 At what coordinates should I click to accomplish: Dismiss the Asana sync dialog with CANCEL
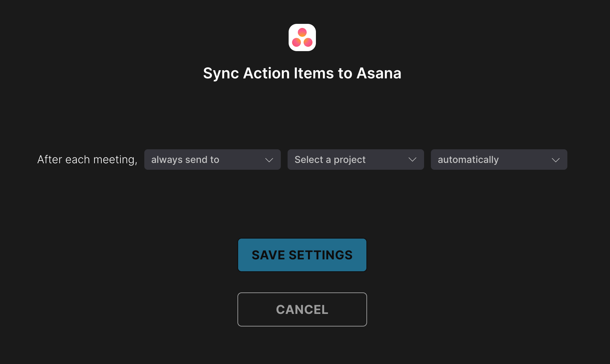tap(302, 309)
